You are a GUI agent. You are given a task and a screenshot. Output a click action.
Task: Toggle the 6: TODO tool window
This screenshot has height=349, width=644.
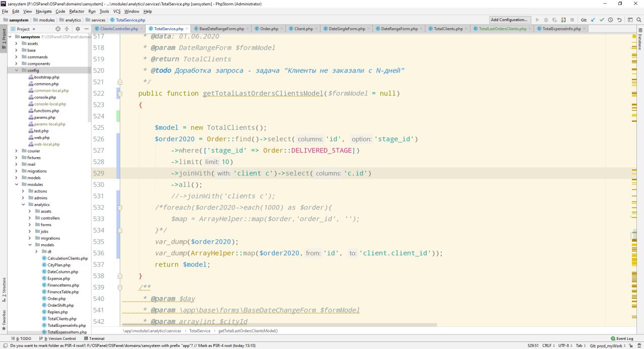tap(21, 339)
